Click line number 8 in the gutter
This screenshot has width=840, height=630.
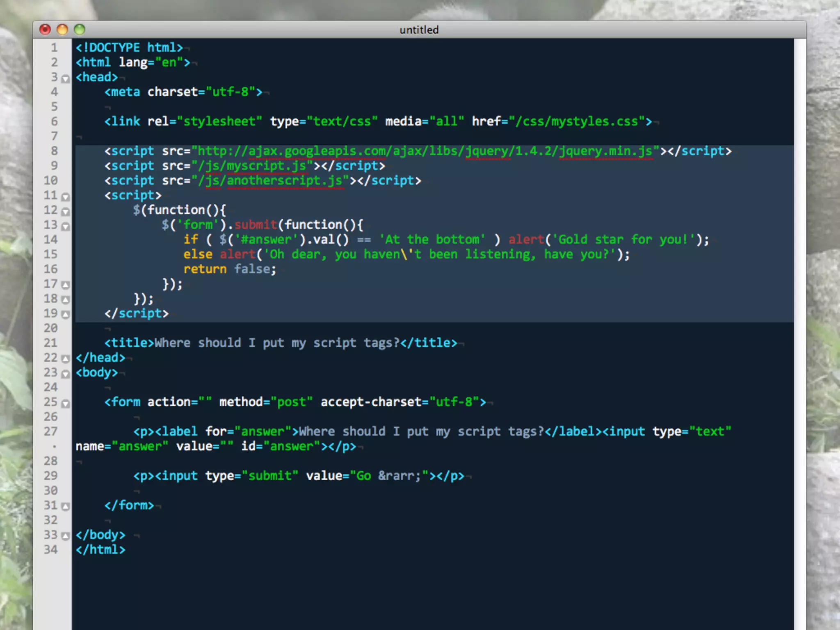pyautogui.click(x=54, y=151)
